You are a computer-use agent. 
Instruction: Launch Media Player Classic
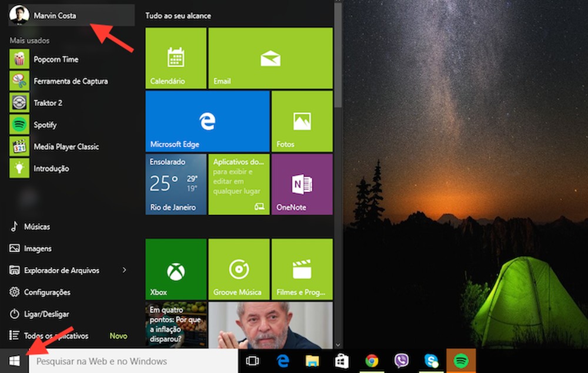[66, 146]
